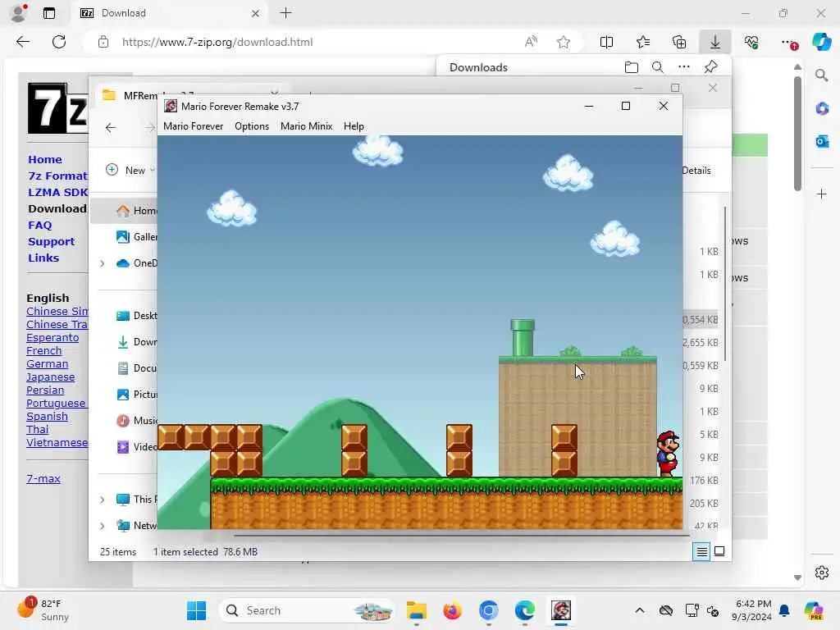Open more options in the Downloads panel

684,67
